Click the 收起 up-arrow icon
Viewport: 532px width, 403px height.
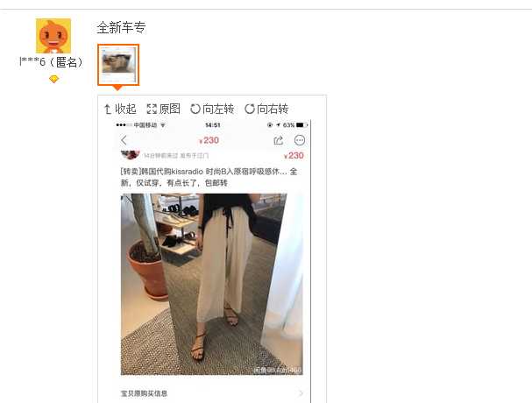108,110
